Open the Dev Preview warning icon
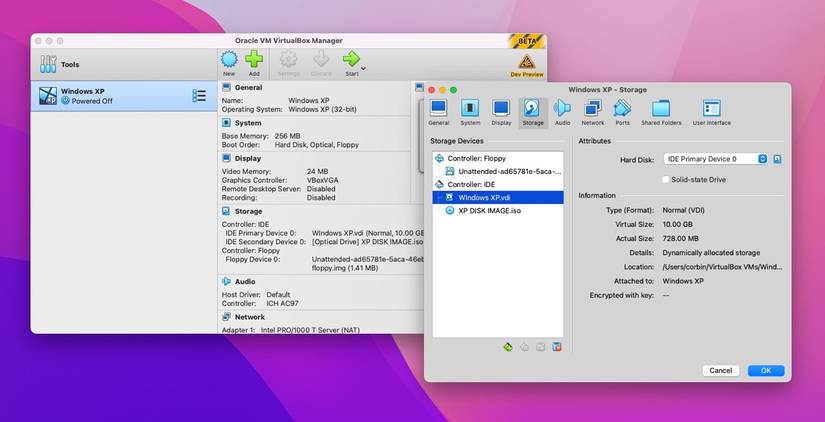Image resolution: width=825 pixels, height=422 pixels. click(527, 63)
